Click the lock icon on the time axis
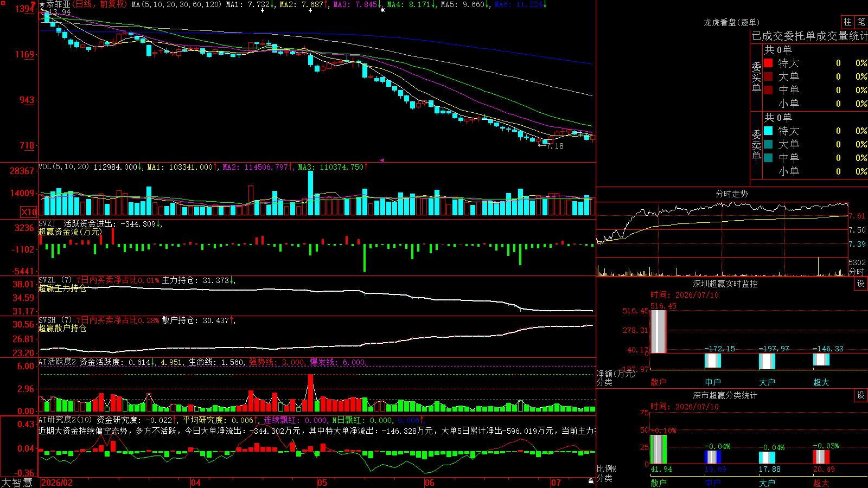This screenshot has width=868, height=488. pos(591,481)
